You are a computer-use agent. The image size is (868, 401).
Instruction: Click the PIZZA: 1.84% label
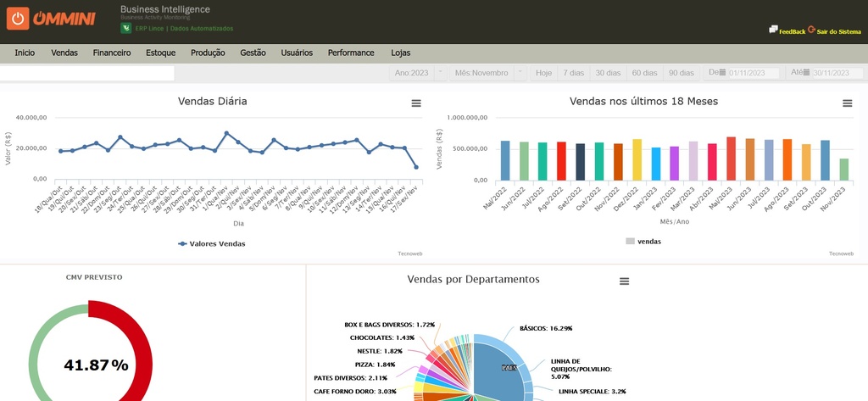(x=375, y=365)
